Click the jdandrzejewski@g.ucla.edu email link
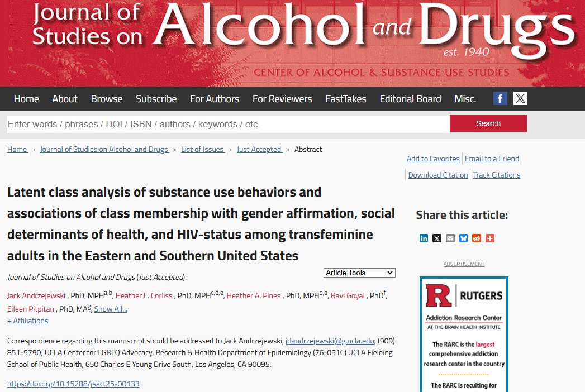This screenshot has width=585, height=392. tap(330, 341)
